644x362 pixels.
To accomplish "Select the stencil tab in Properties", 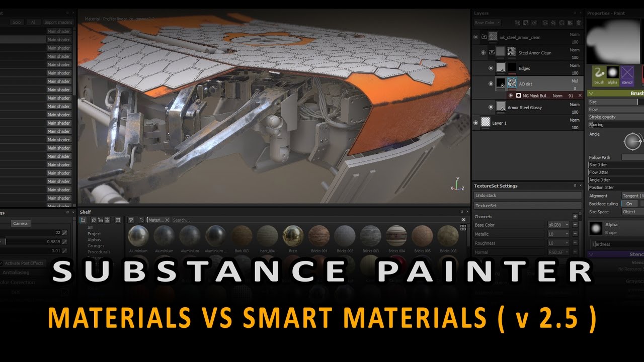I will [x=627, y=75].
